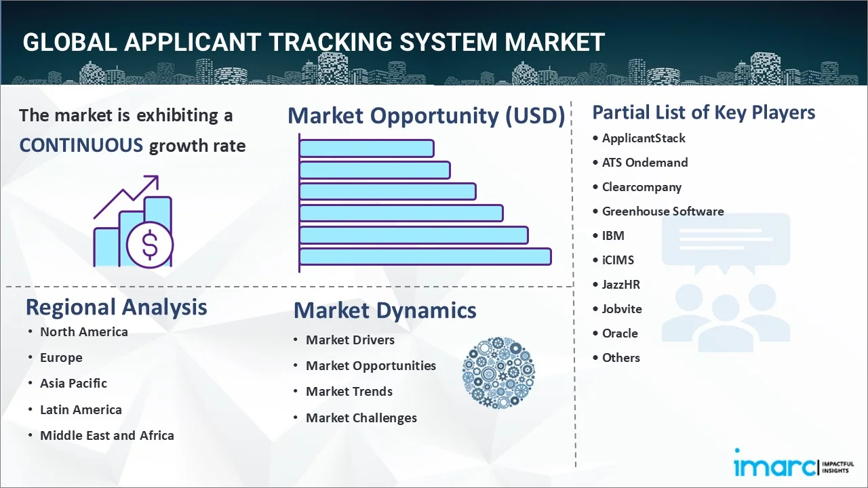The height and width of the screenshot is (488, 868).
Task: Click Oracle in the players list
Action: point(620,333)
